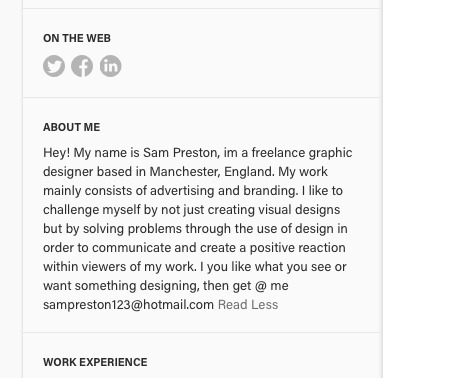Click the phrase positive reaction in bio
The width and height of the screenshot is (476, 378).
point(297,248)
